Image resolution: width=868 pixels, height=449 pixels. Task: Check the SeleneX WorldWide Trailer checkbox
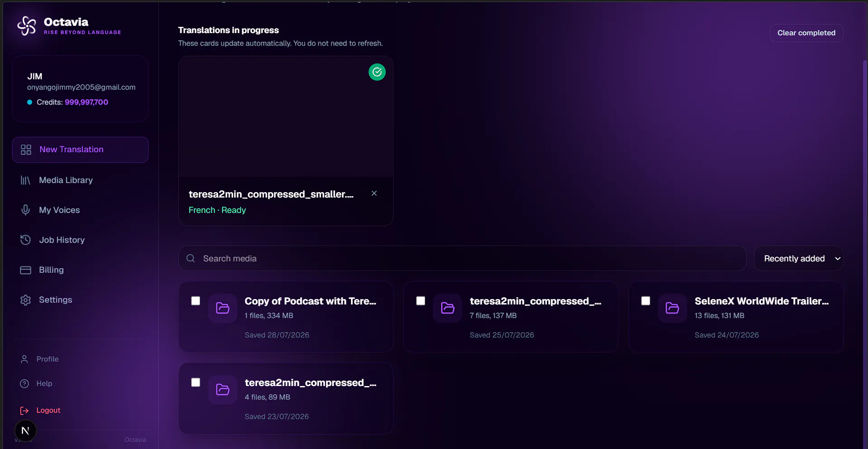click(646, 301)
